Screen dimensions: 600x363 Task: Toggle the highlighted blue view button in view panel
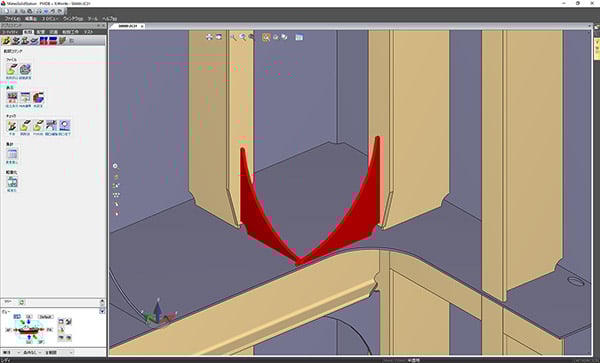point(17,317)
